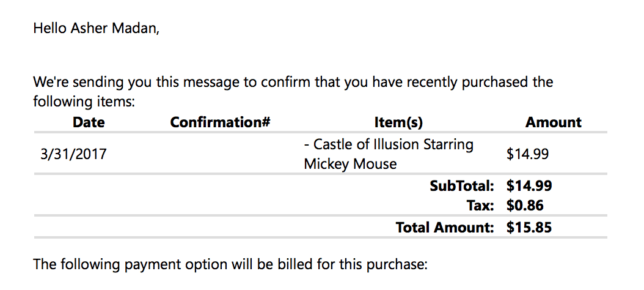Click the empty confirmation number cell
This screenshot has height=290, width=644.
pos(220,154)
